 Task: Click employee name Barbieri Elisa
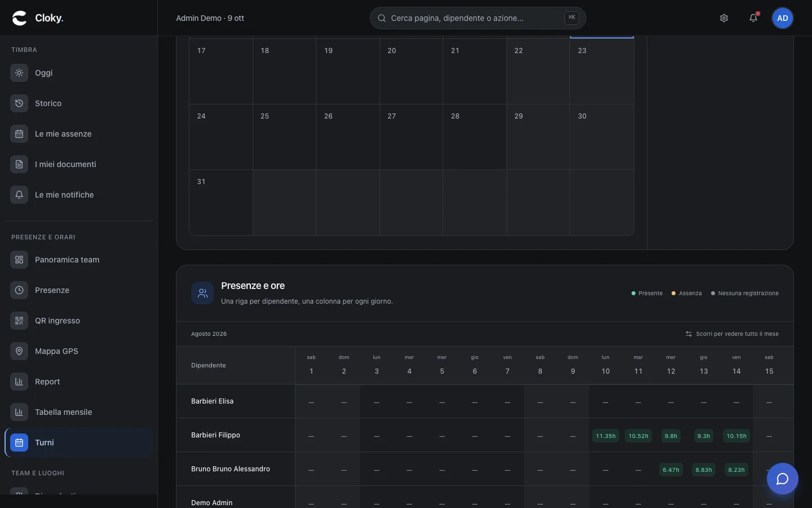coord(212,401)
